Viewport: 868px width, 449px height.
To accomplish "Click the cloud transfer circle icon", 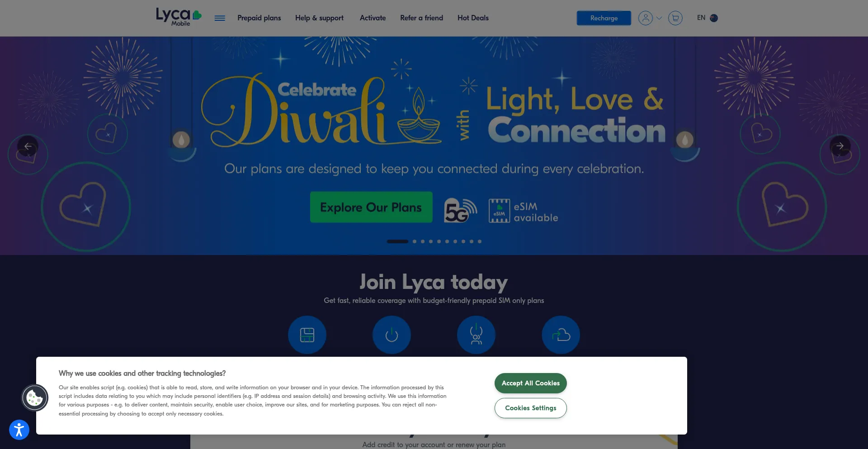I will coord(561,335).
